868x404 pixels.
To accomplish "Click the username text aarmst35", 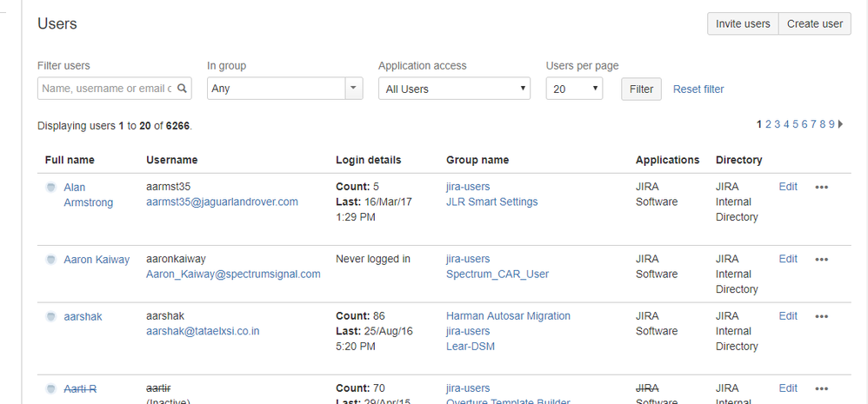I will [168, 187].
